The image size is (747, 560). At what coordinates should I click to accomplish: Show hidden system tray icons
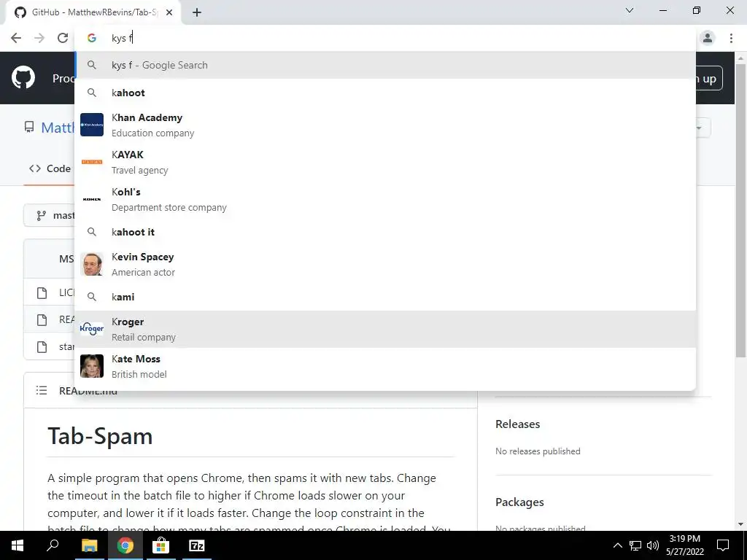click(617, 545)
